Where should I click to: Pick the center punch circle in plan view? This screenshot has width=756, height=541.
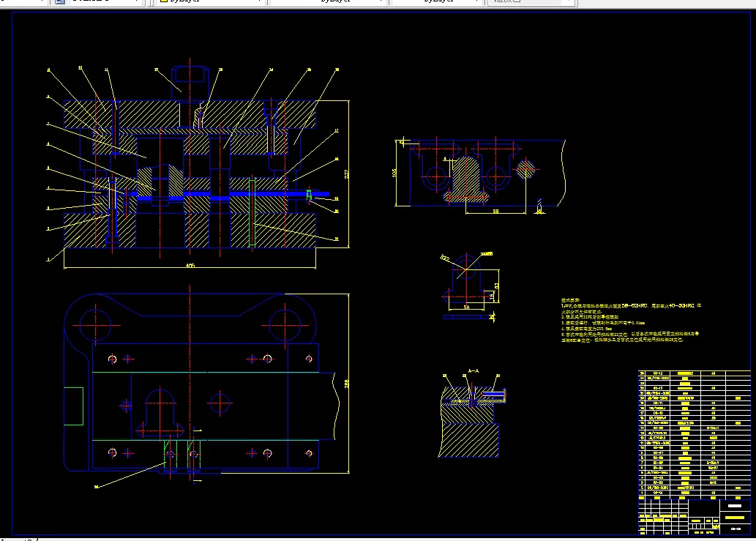tap(220, 403)
